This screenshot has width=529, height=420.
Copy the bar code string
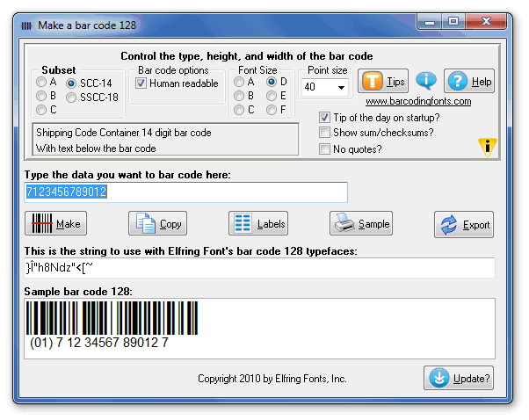157,223
